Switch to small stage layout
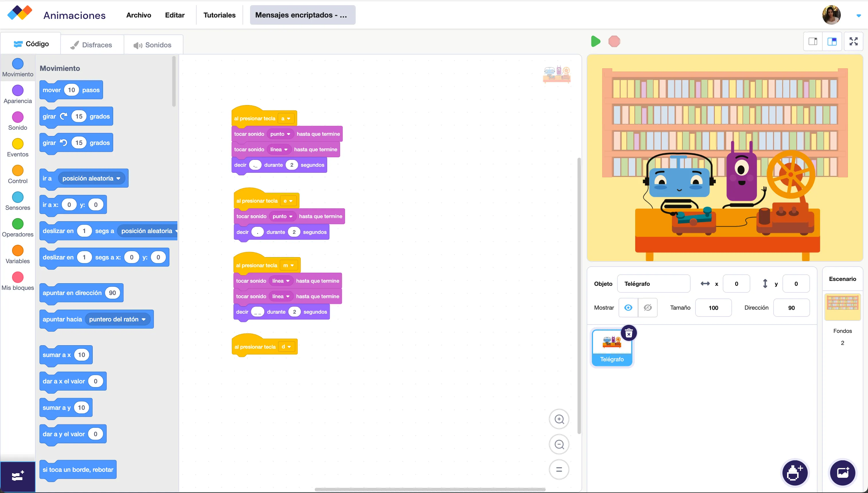Screen dimensions: 868x493 813,42
